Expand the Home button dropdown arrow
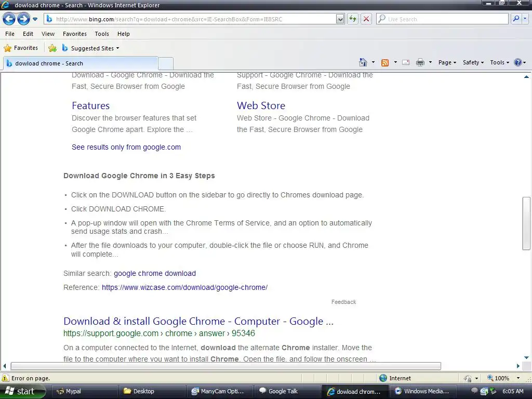This screenshot has width=532, height=399. 373,62
